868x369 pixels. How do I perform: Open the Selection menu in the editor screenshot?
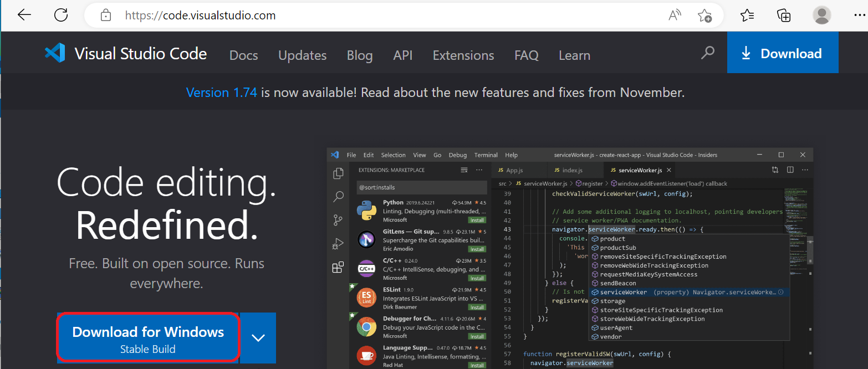click(x=394, y=155)
